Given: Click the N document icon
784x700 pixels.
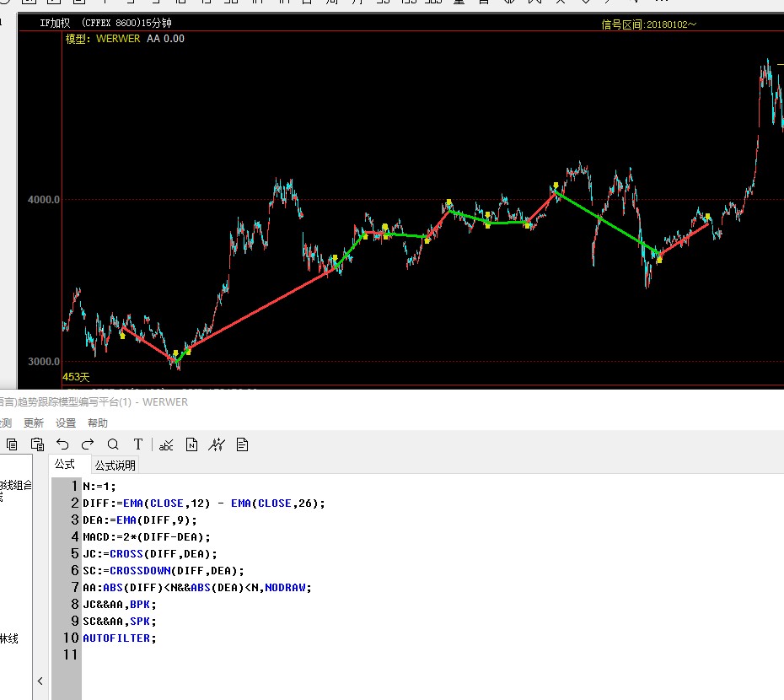Looking at the screenshot, I should tap(191, 444).
